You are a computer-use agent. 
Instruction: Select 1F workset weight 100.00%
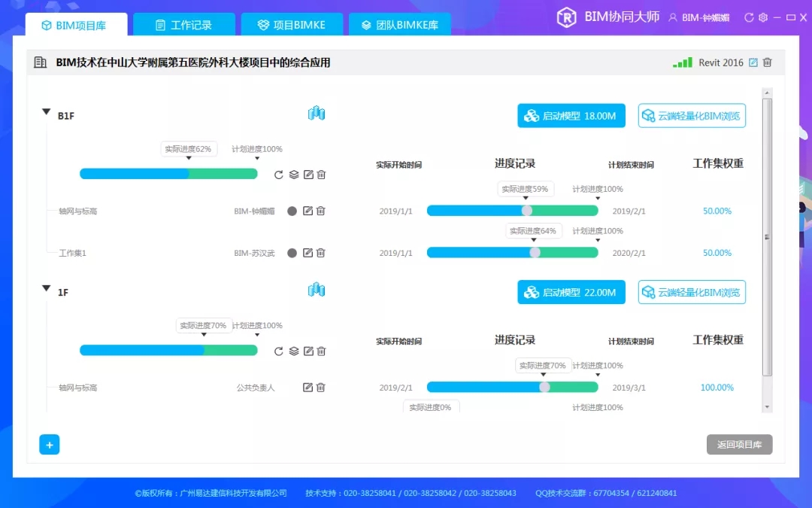coord(717,388)
